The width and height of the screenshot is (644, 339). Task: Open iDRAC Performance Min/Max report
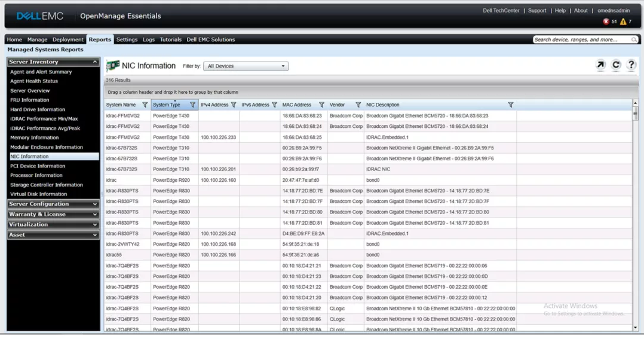pos(44,119)
